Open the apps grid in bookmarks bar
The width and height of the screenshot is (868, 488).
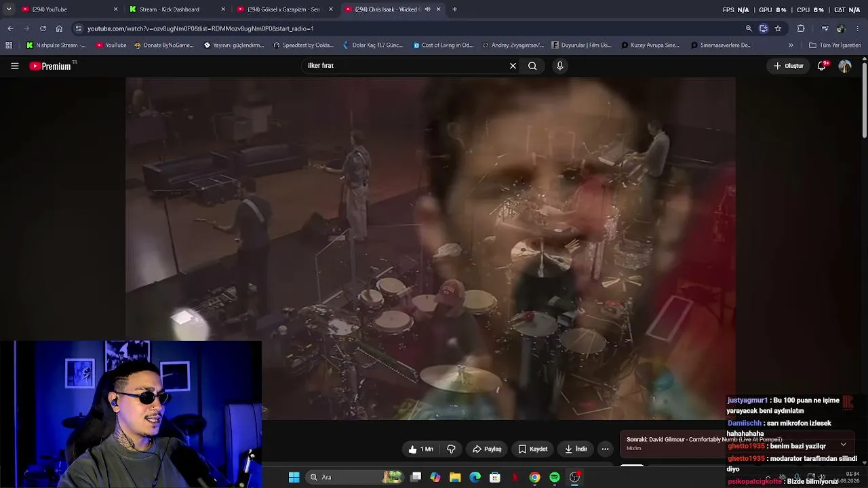(9, 45)
